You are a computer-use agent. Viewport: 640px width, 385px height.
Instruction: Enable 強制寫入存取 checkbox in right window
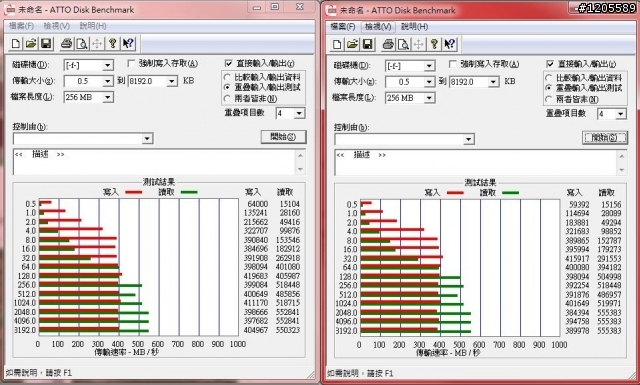453,65
